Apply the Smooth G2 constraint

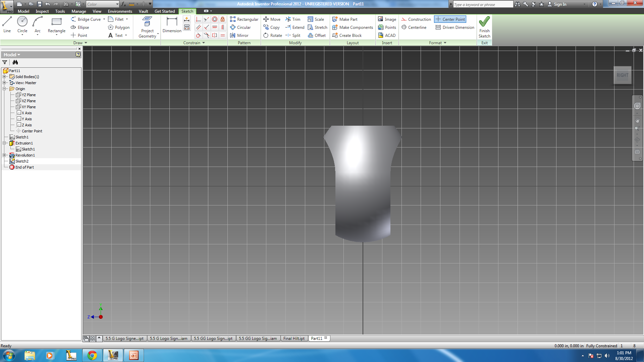(206, 35)
